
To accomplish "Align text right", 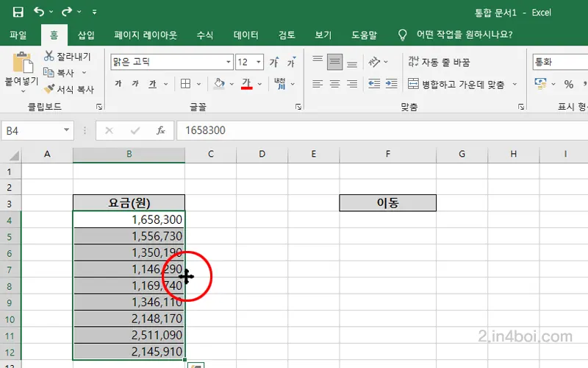I will click(x=352, y=84).
